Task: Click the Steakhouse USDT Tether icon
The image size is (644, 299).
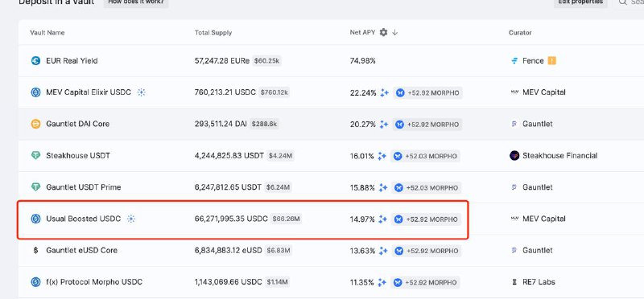Action: pos(35,155)
